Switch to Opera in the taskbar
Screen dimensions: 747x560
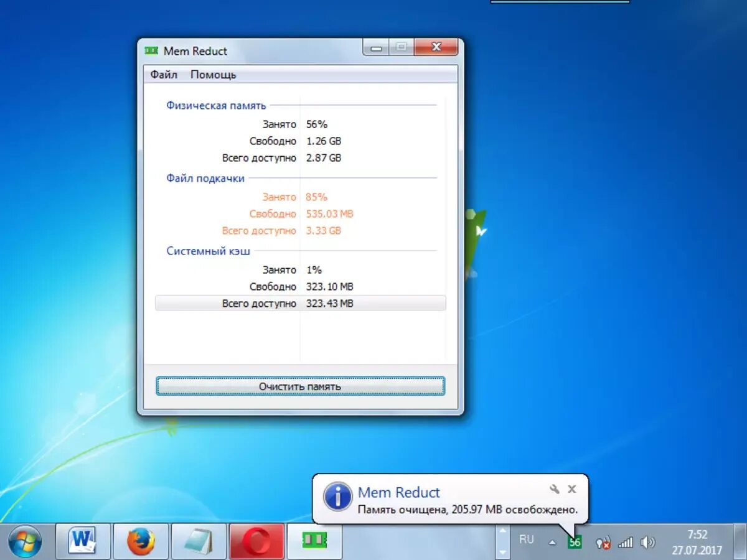[x=256, y=541]
